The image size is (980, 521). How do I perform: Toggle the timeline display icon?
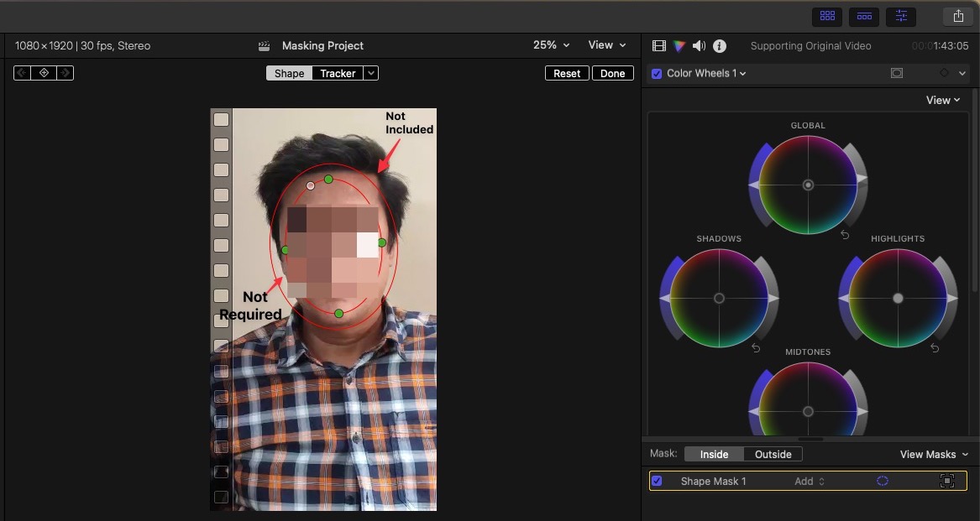pyautogui.click(x=864, y=16)
